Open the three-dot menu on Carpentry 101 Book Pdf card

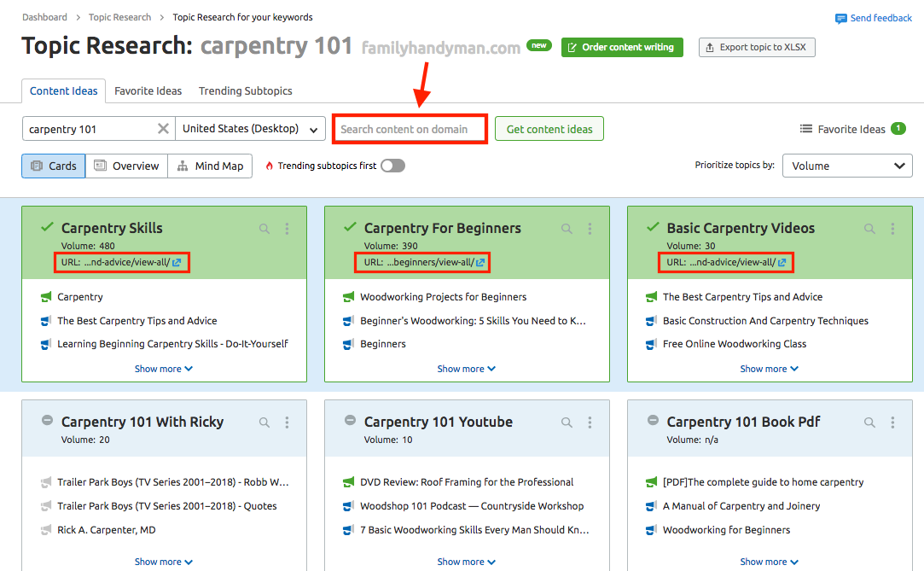coord(892,422)
